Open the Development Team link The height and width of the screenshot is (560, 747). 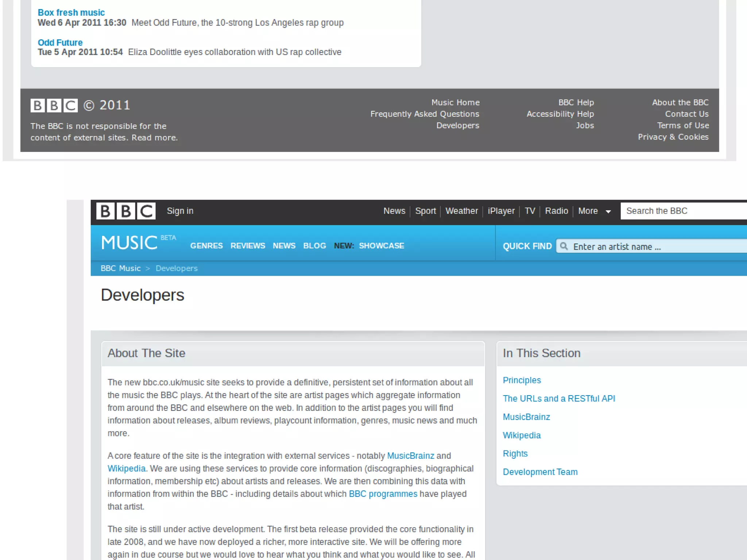click(540, 472)
